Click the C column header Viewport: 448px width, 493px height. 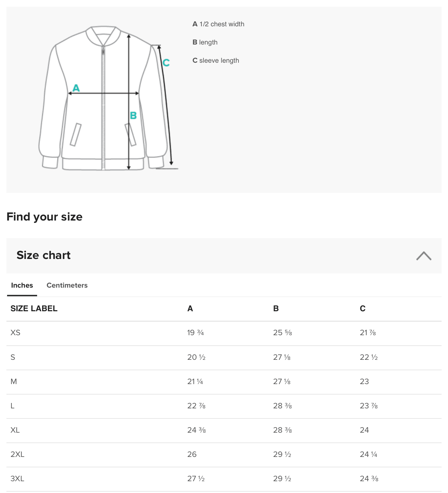[363, 309]
